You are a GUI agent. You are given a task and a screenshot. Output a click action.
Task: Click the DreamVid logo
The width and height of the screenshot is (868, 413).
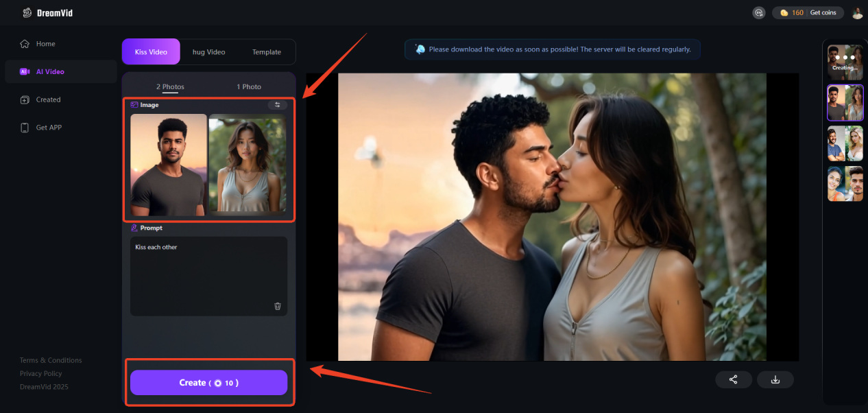coord(47,12)
